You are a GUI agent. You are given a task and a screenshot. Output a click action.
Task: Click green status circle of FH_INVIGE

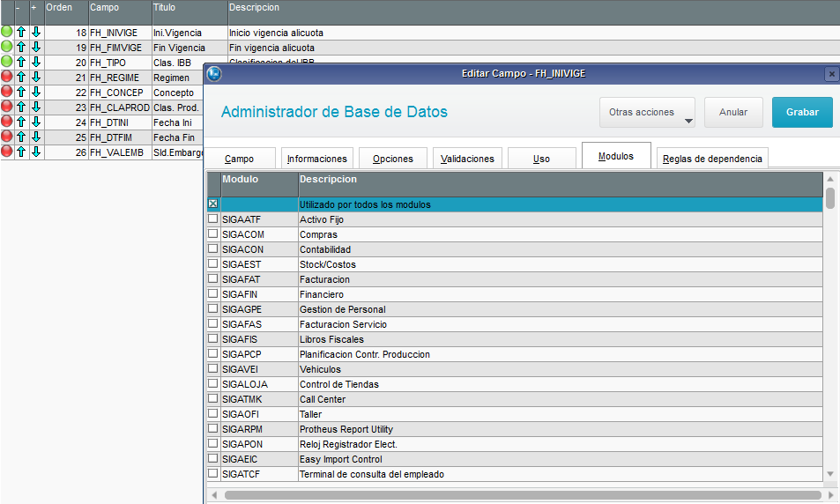click(6, 32)
